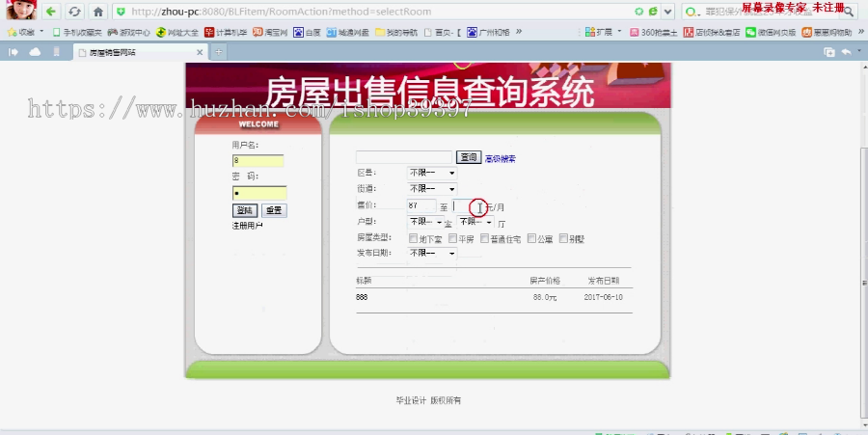Check the 别墅 checkbox
Image resolution: width=868 pixels, height=435 pixels.
pos(563,238)
